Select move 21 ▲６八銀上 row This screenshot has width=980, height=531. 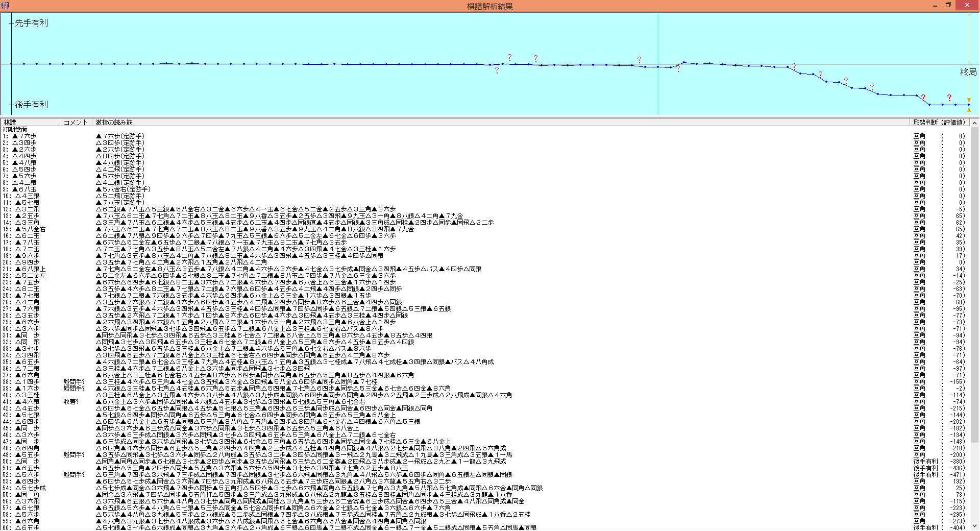30,269
